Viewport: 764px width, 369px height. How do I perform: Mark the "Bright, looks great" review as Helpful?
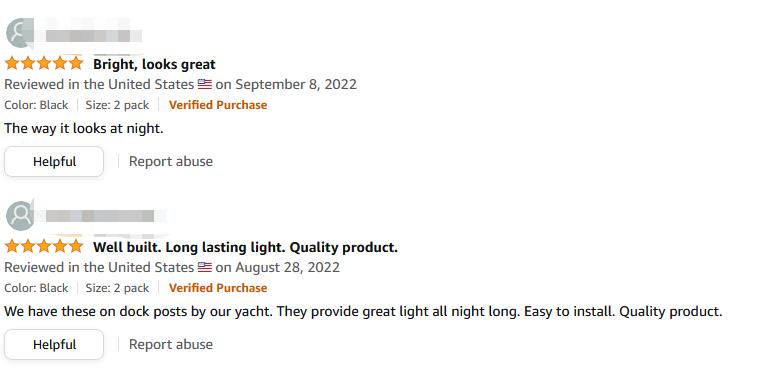pos(54,161)
